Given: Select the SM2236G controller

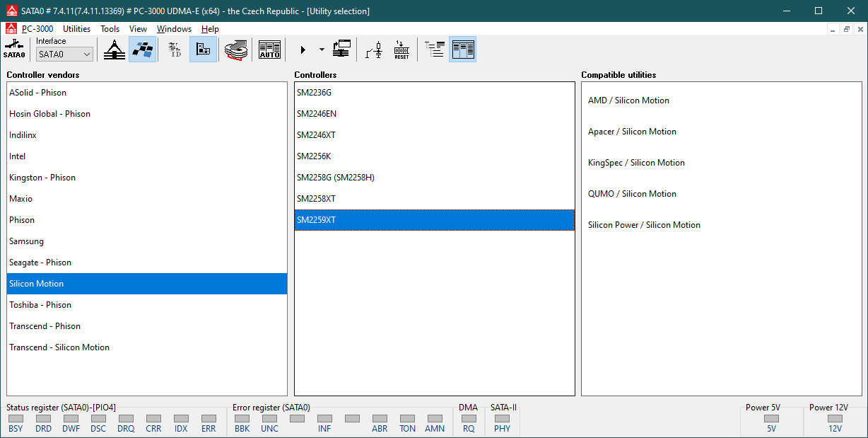Looking at the screenshot, I should pyautogui.click(x=435, y=93).
